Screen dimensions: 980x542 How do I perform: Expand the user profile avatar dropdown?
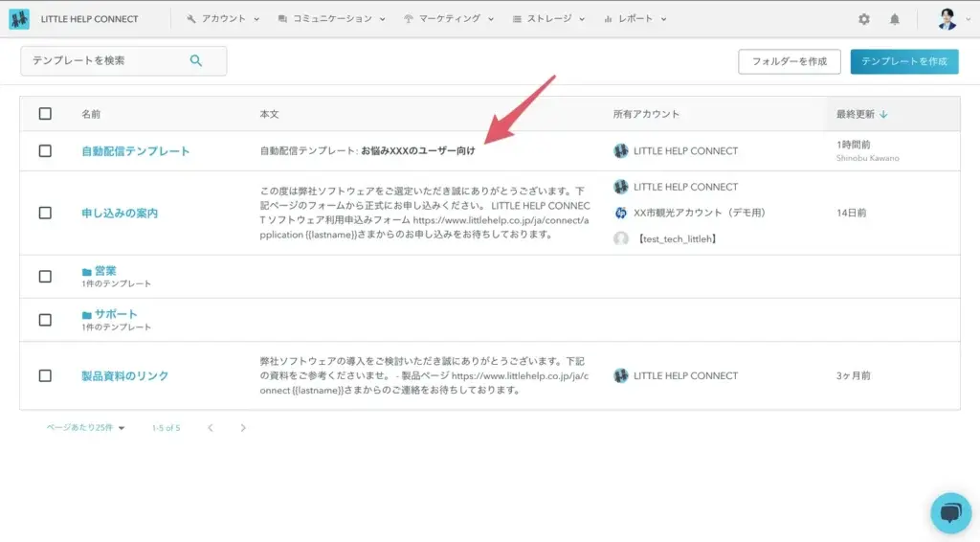tap(950, 19)
